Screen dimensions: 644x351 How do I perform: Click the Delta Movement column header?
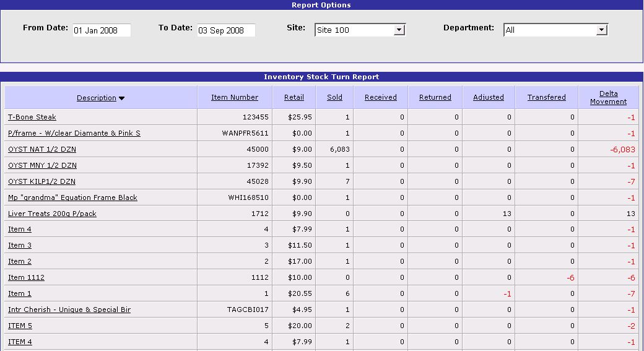click(x=608, y=98)
